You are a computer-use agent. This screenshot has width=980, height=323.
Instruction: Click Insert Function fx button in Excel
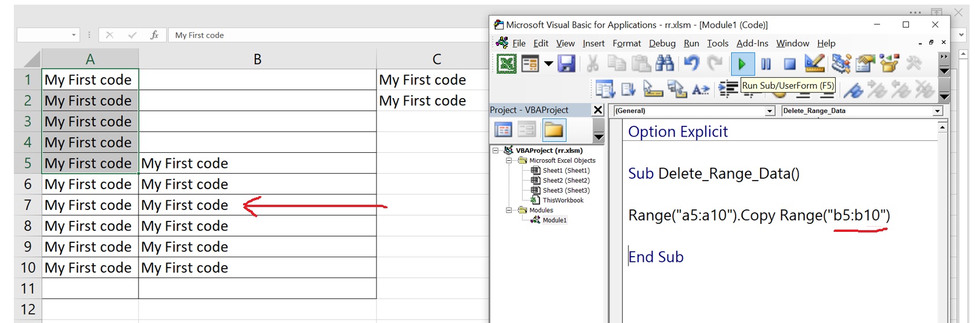tap(154, 35)
